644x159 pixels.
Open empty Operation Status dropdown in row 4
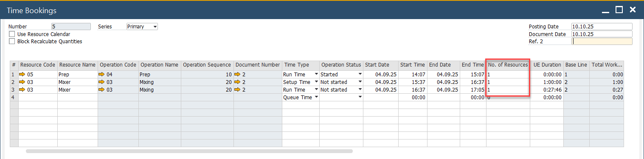pyautogui.click(x=360, y=97)
